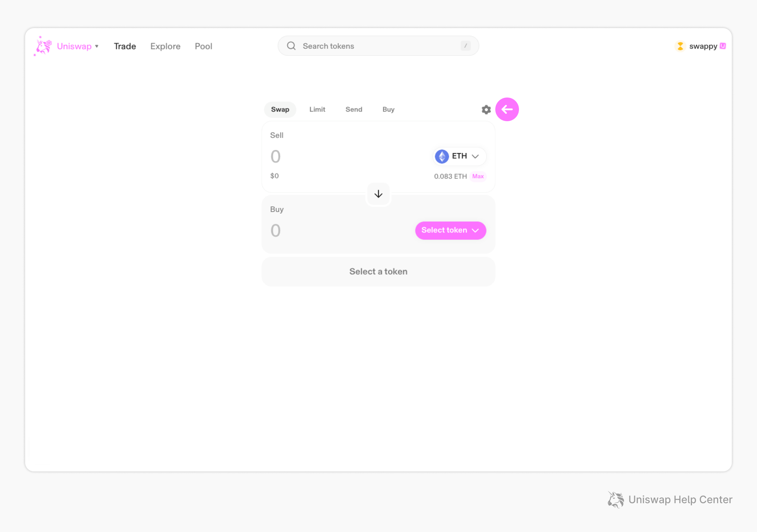Image resolution: width=757 pixels, height=532 pixels.
Task: Click the Uniswap unicorn logo
Action: (x=43, y=46)
